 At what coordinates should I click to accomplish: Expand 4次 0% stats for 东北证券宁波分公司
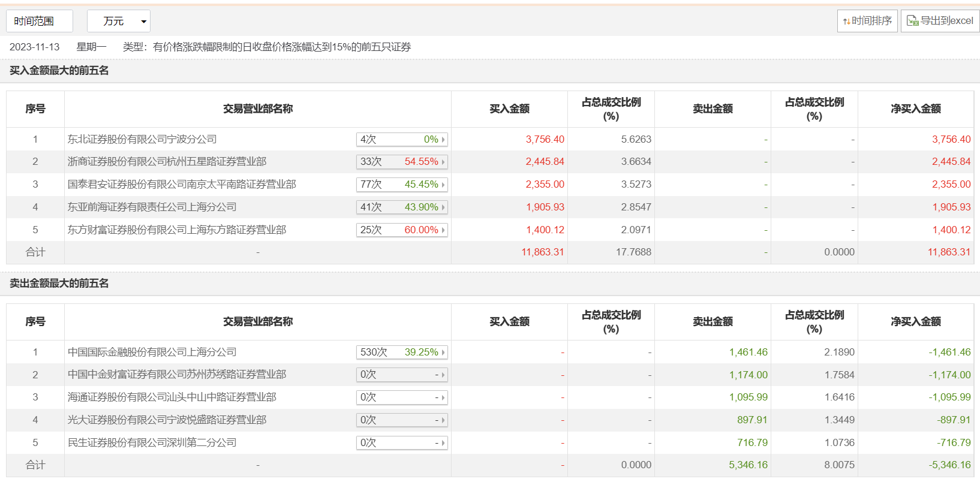(x=402, y=140)
